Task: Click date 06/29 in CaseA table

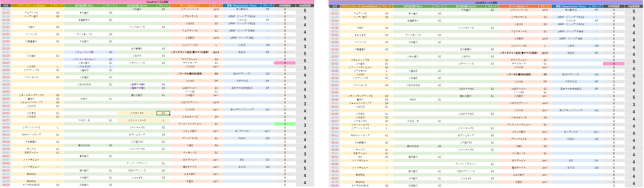Action: tap(6, 185)
